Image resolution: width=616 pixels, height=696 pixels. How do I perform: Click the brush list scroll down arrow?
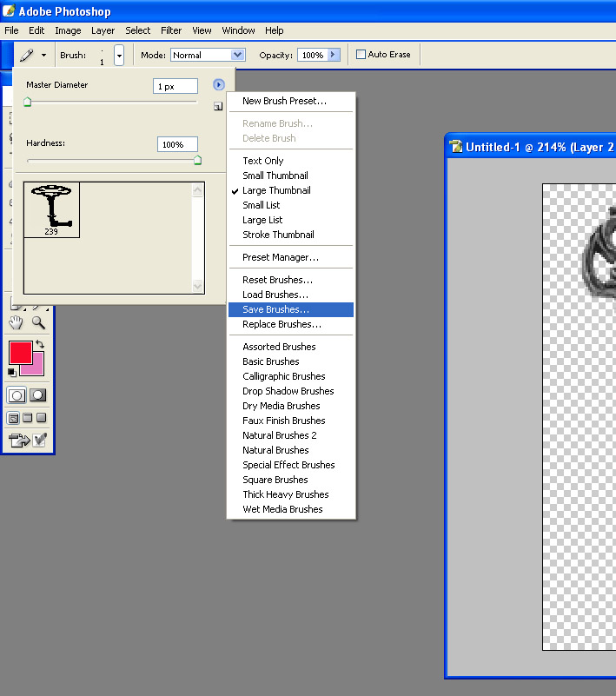197,286
